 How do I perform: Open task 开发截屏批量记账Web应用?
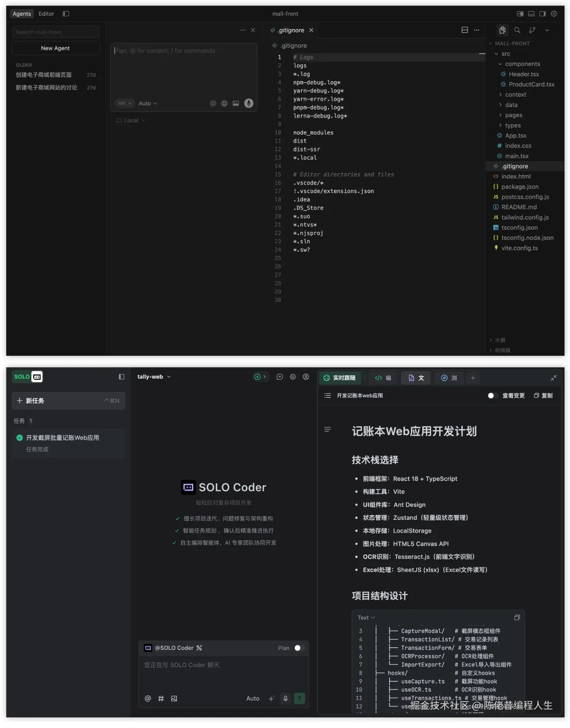click(x=68, y=444)
